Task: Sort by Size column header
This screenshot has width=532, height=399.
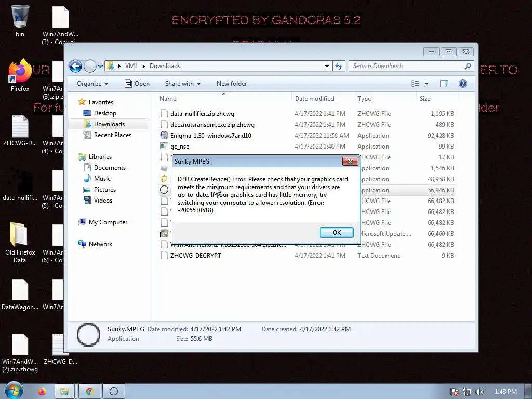Action: pyautogui.click(x=436, y=98)
